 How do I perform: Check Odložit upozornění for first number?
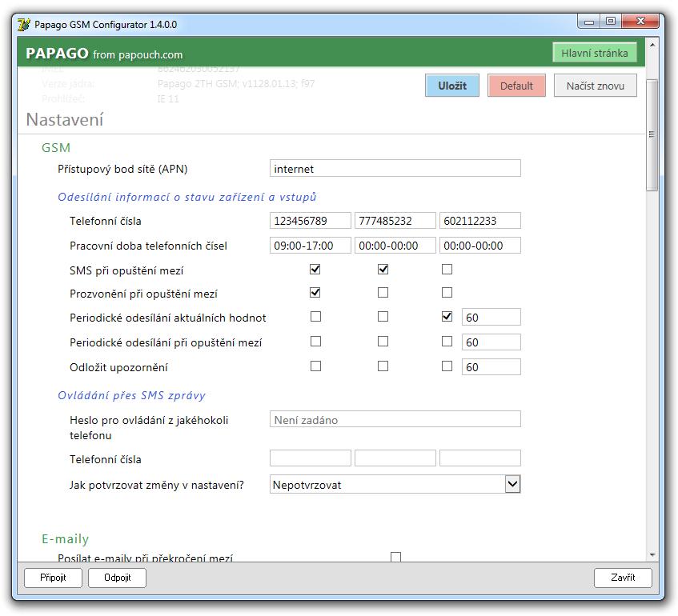click(x=315, y=366)
